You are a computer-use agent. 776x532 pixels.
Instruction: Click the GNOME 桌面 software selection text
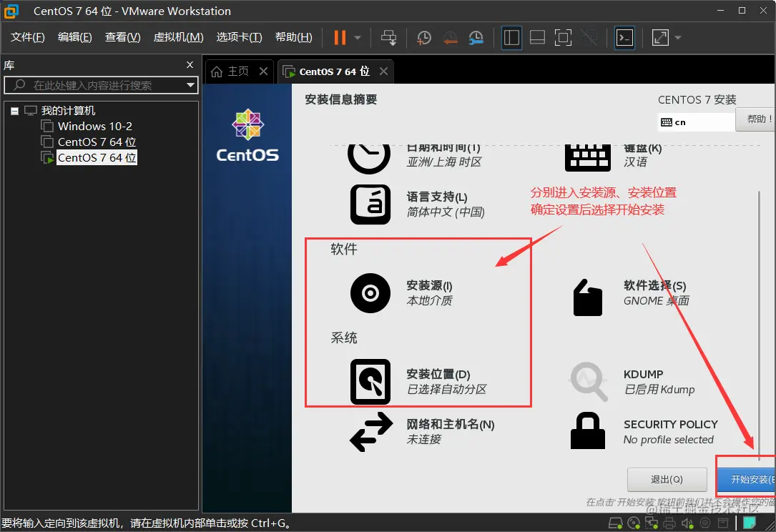(657, 301)
